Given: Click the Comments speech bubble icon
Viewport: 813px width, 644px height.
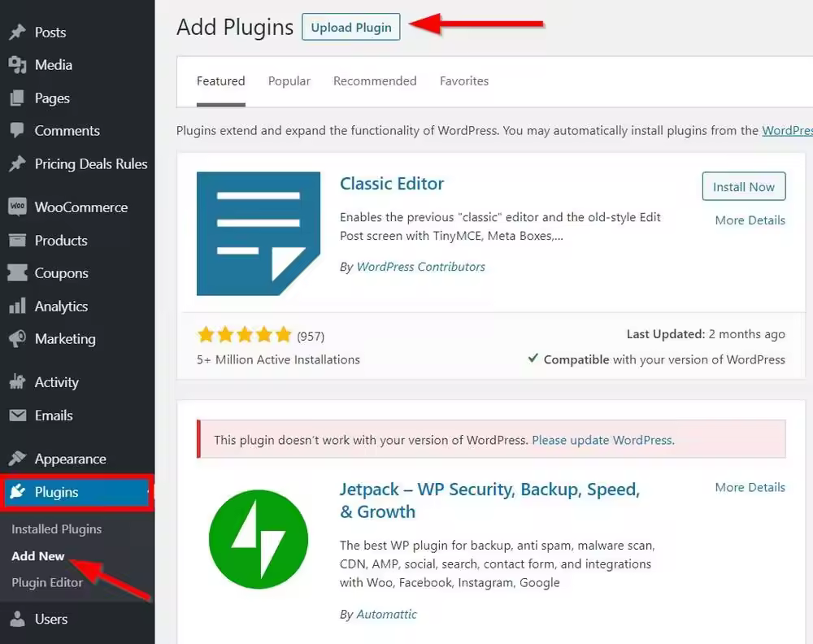Looking at the screenshot, I should click(x=17, y=130).
